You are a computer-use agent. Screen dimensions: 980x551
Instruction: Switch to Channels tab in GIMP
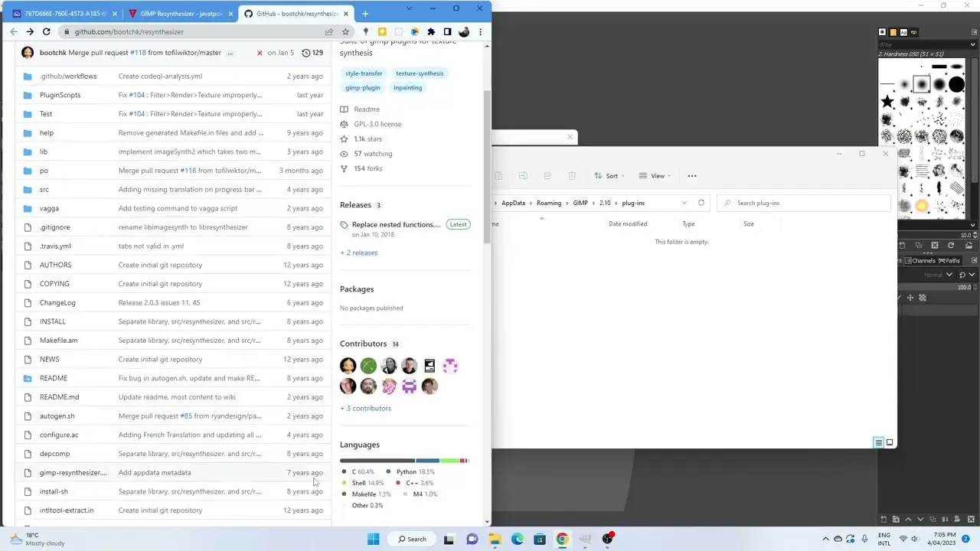(x=922, y=261)
